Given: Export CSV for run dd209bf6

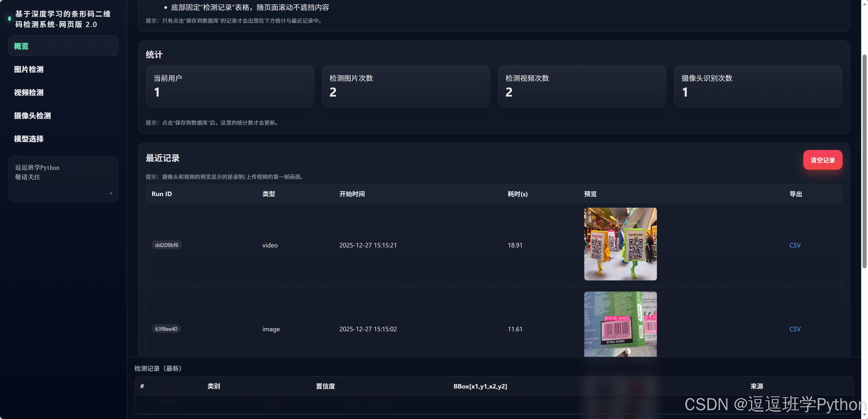Looking at the screenshot, I should click(795, 245).
